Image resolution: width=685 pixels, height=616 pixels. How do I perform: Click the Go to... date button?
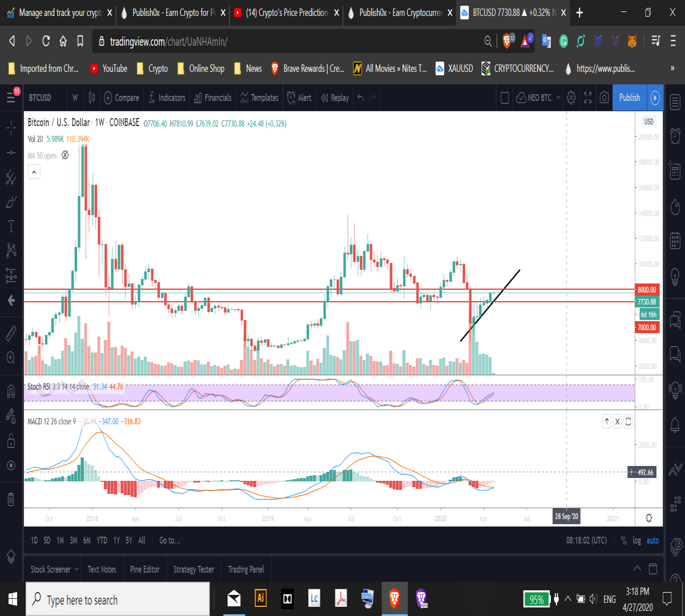click(170, 540)
